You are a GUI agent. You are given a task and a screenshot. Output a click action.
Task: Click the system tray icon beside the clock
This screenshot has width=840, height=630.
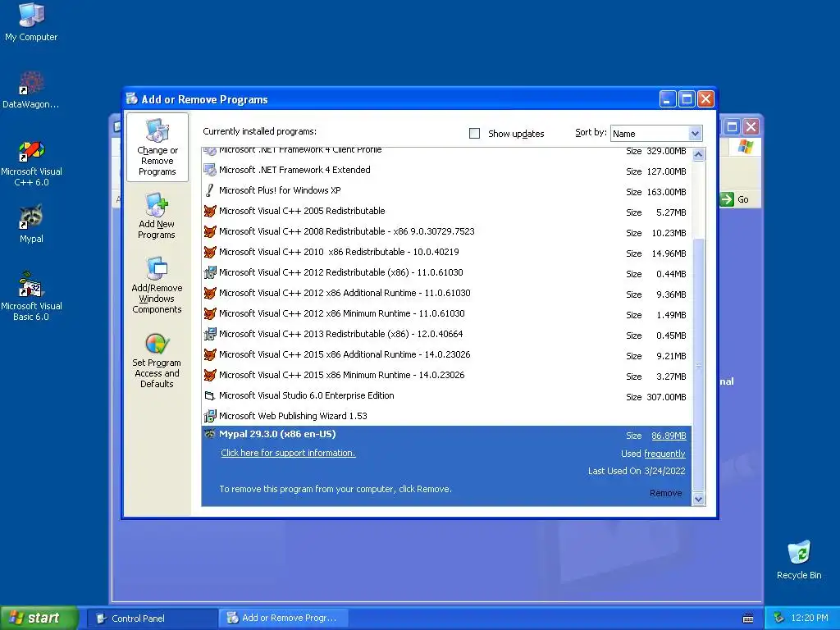click(779, 619)
